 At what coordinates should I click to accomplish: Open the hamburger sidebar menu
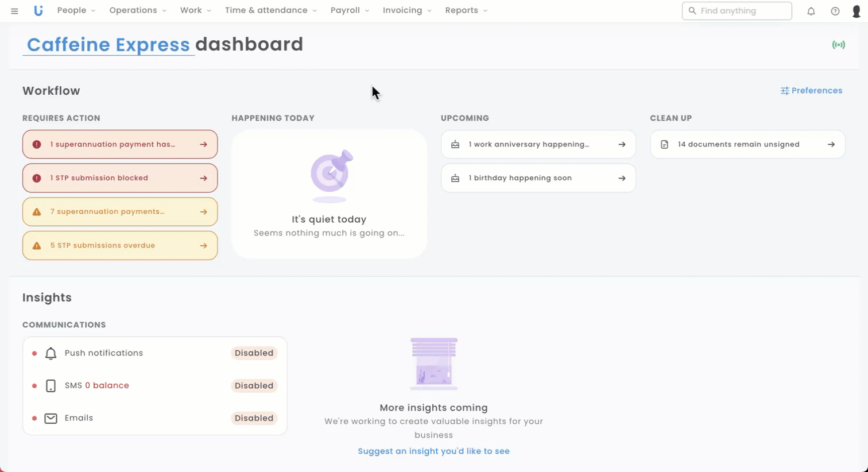coord(14,11)
